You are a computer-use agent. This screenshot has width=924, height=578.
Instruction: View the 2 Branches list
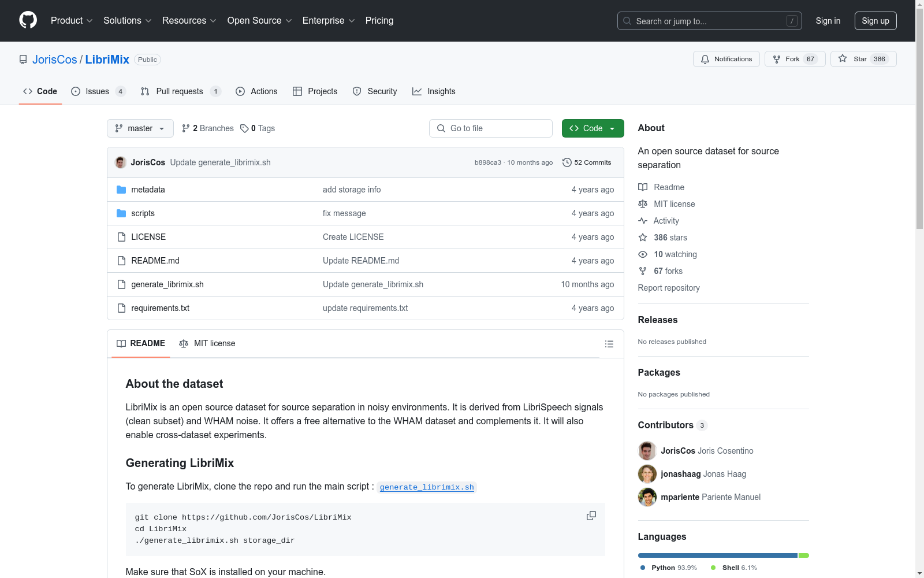[x=208, y=128]
